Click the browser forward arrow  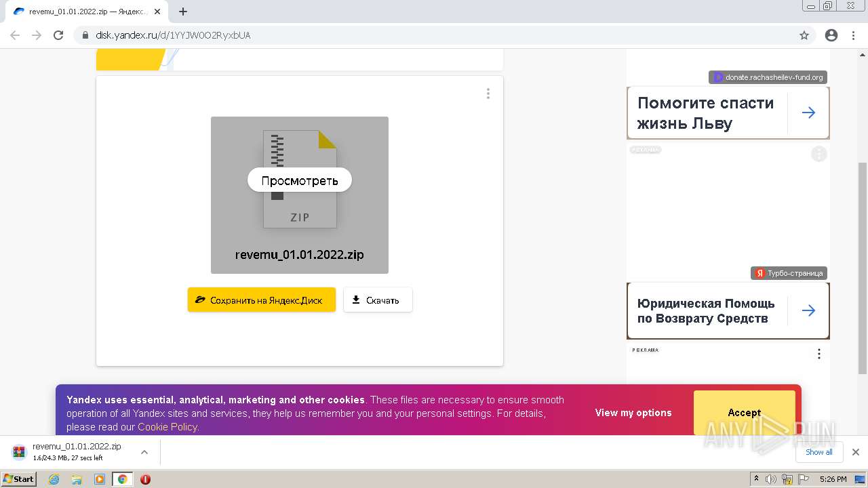(37, 35)
